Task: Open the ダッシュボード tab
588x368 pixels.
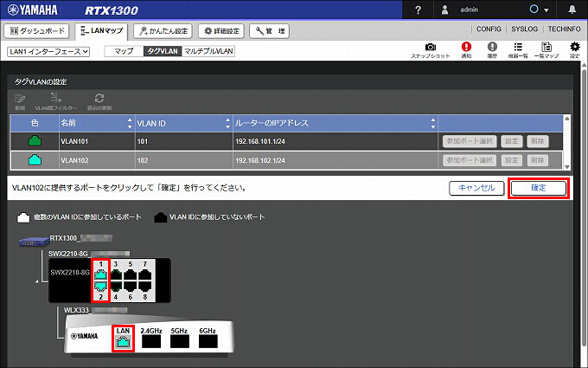Action: coord(36,31)
